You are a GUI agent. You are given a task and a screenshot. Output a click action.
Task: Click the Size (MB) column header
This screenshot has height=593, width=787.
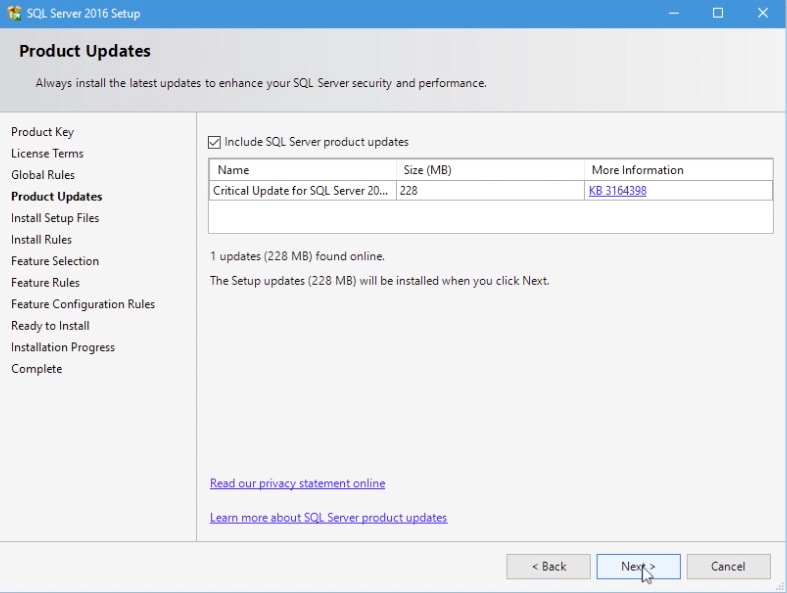490,170
